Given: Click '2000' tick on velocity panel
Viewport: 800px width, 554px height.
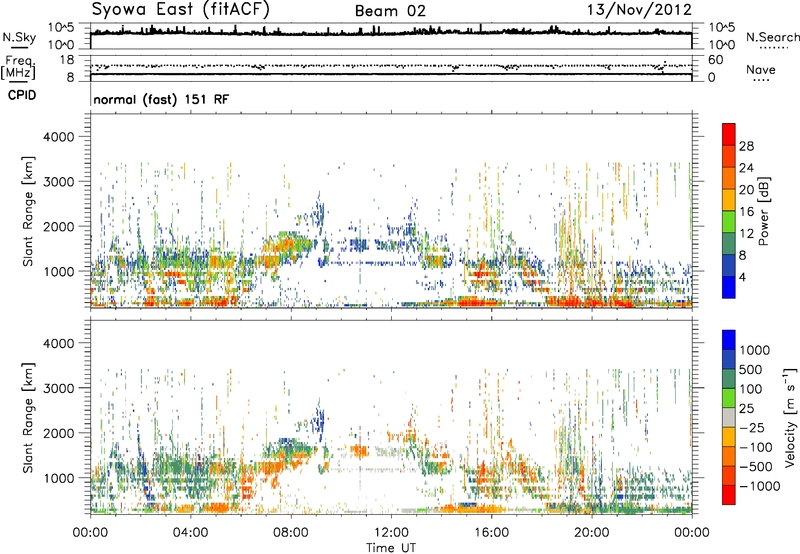Looking at the screenshot, I should click(59, 433).
